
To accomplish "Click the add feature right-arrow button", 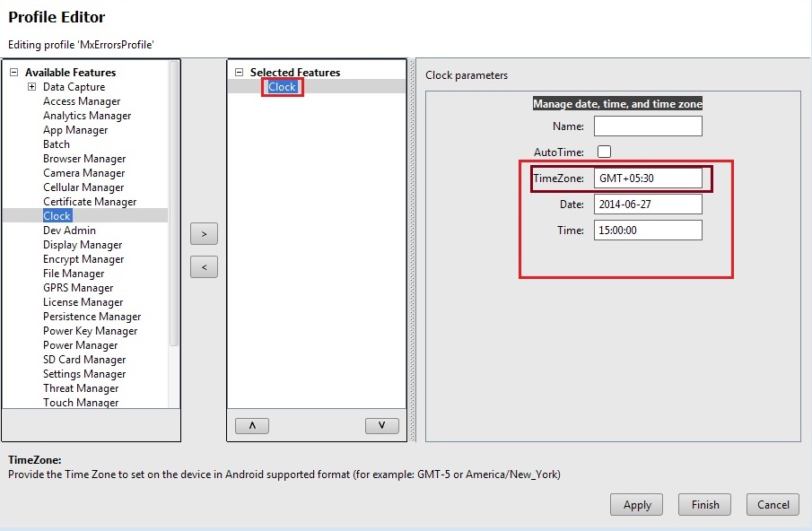I will point(204,234).
